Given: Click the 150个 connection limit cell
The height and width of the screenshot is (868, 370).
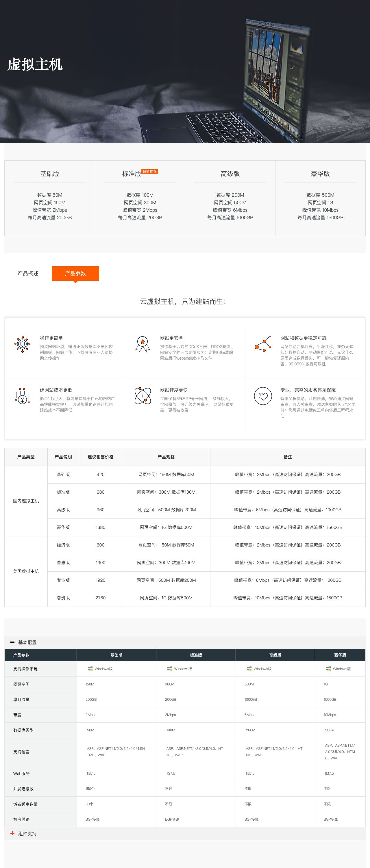Looking at the screenshot, I should (116, 789).
